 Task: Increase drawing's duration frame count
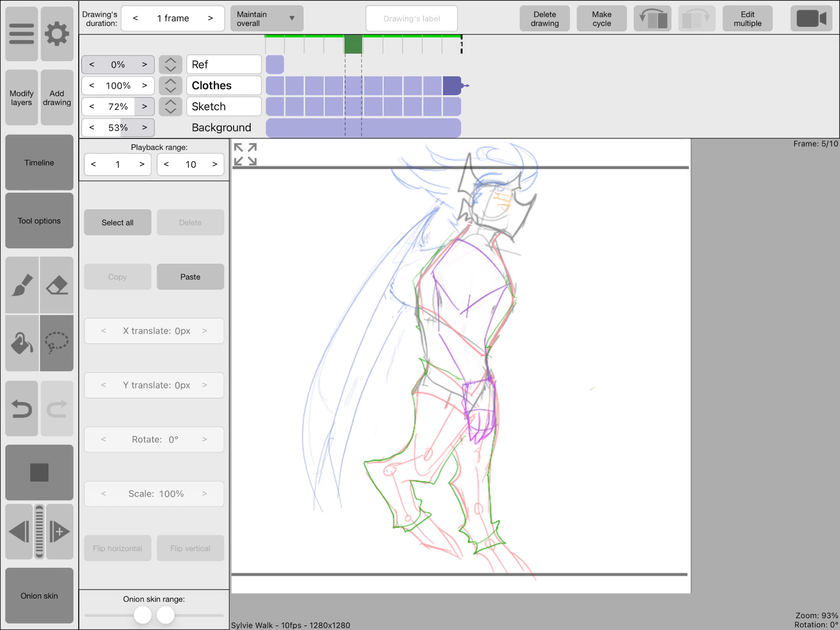click(210, 18)
